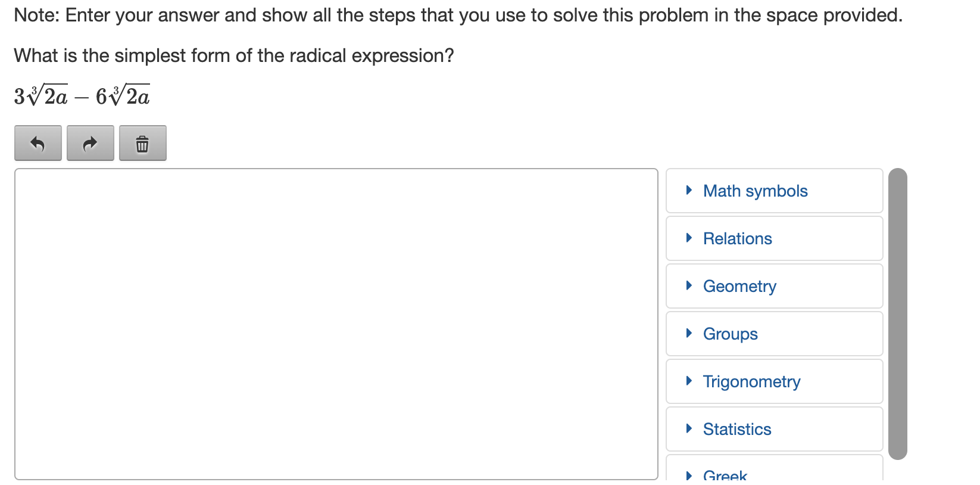The height and width of the screenshot is (485, 980).
Task: Expand the Math symbols section
Action: 774,191
